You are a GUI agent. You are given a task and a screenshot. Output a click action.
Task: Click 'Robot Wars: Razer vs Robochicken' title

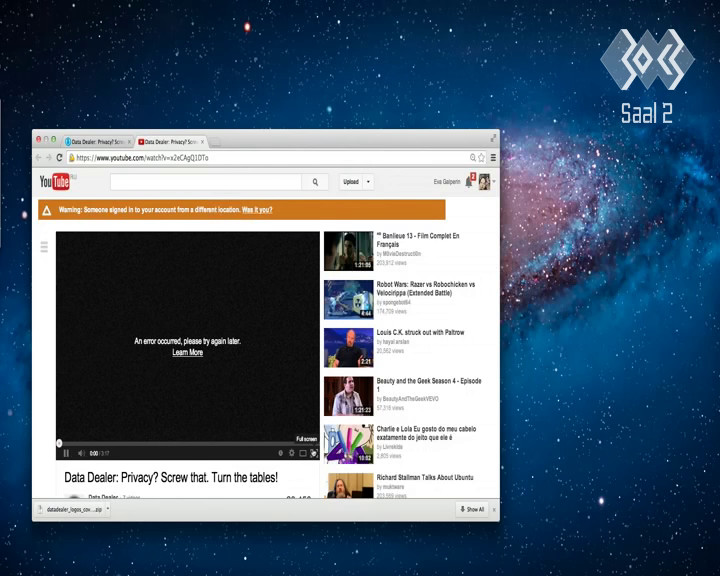tap(426, 288)
